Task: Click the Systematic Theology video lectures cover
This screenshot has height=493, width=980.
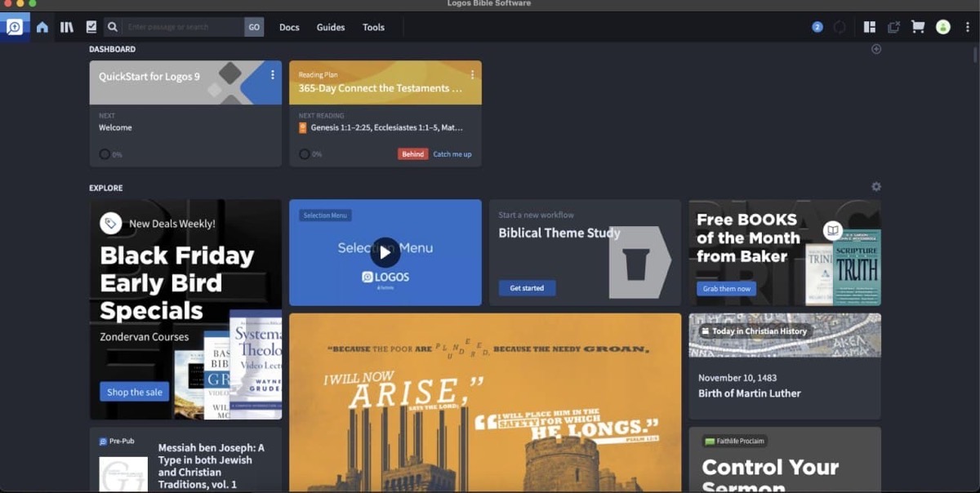Action: click(x=256, y=364)
